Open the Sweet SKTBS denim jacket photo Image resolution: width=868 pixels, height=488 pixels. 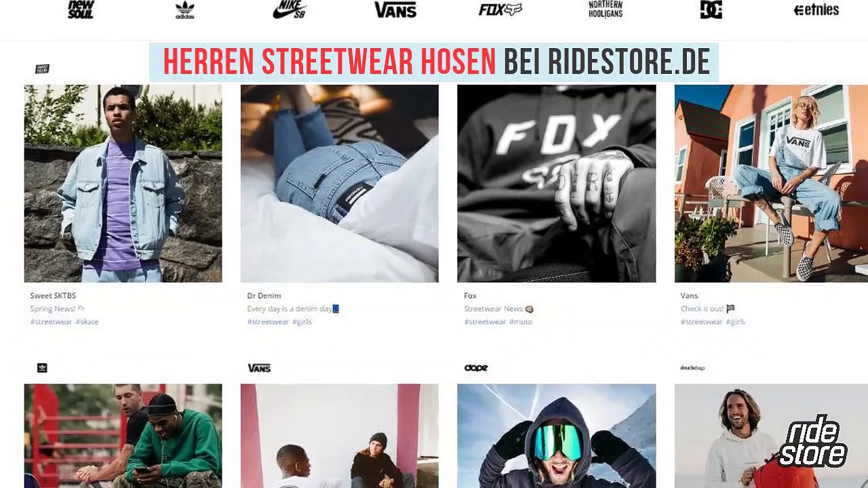123,183
